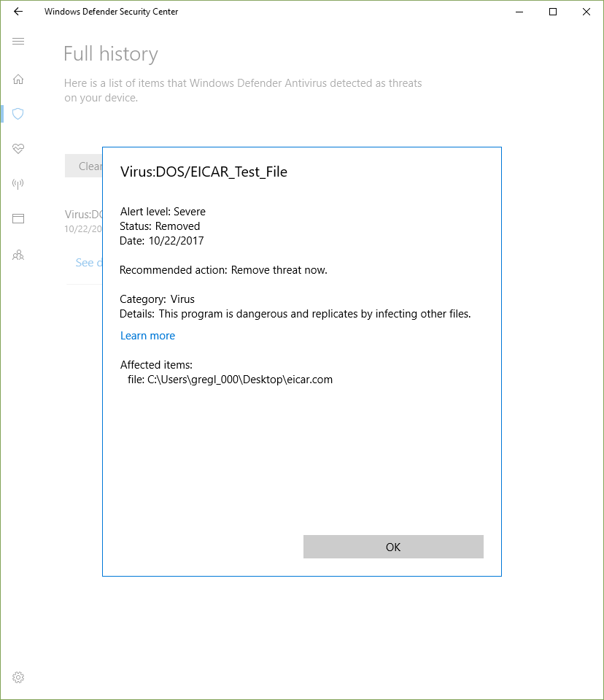Select the Virus:DOS entry in history list
Screen dimensions: 604x700
[x=83, y=221]
